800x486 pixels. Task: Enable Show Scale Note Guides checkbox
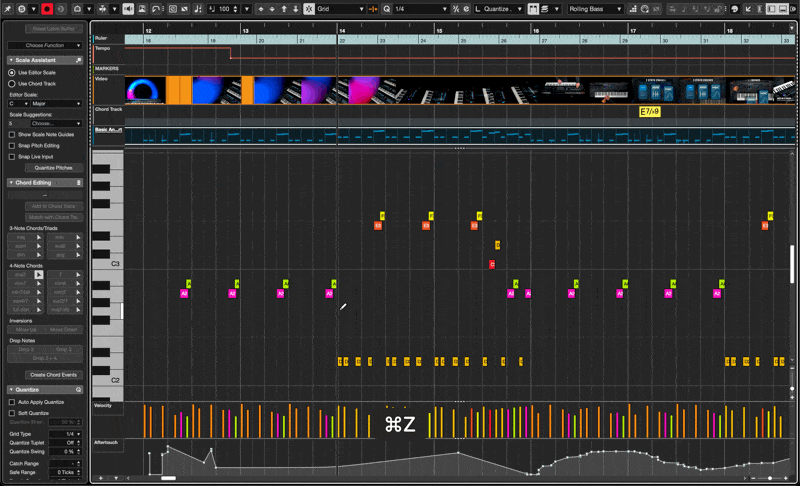click(11, 134)
